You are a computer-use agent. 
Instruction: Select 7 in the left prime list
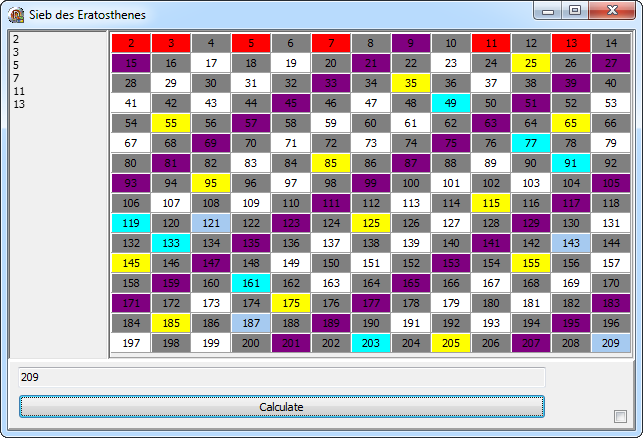click(x=15, y=78)
